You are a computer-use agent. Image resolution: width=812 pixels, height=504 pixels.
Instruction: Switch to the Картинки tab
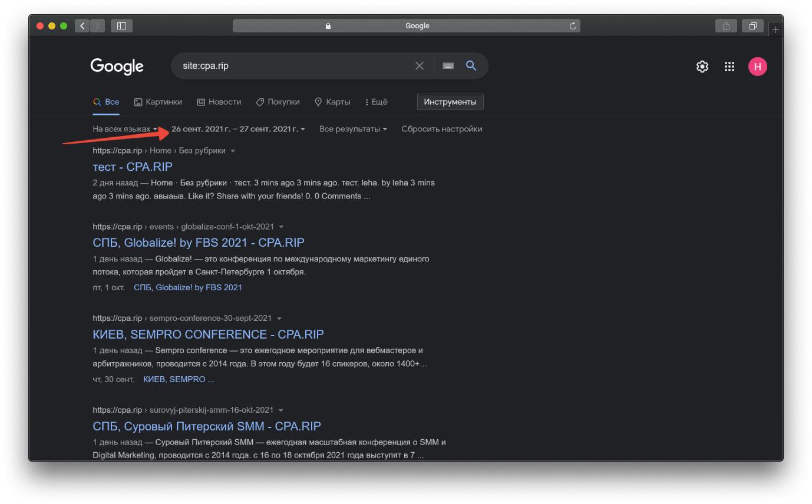pos(158,102)
